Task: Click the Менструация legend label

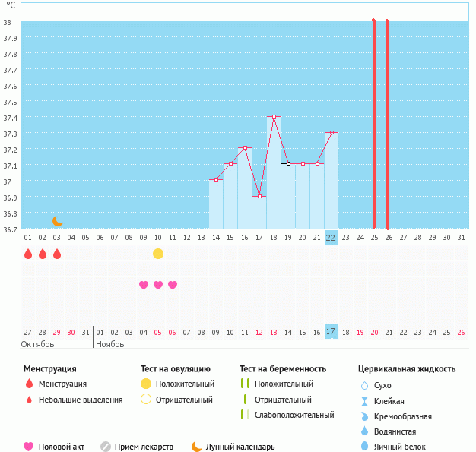Action: [x=62, y=384]
